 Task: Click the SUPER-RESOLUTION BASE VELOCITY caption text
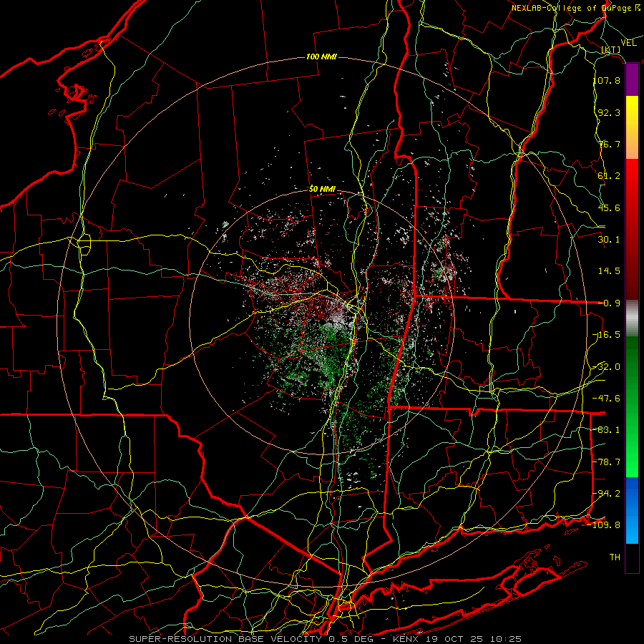pyautogui.click(x=225, y=639)
